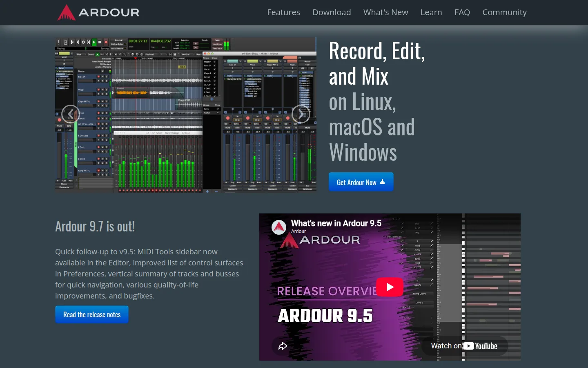Click the "Ardour" channel name under the video title
Viewport: 588px width, 368px height.
(298, 231)
